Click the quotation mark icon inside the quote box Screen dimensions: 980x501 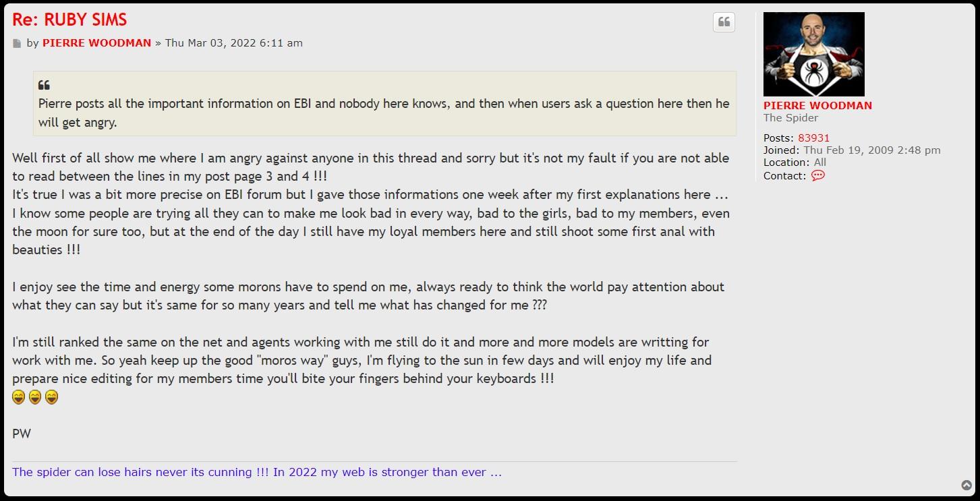tap(44, 86)
